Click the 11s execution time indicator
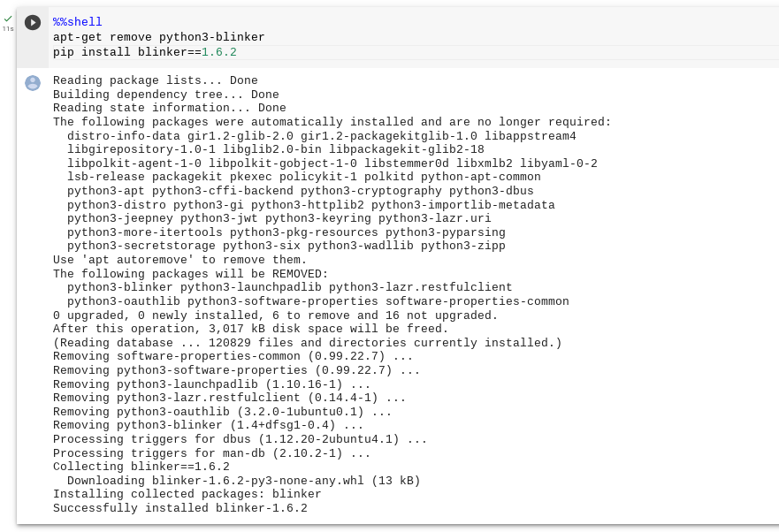The width and height of the screenshot is (779, 532). tap(10, 27)
